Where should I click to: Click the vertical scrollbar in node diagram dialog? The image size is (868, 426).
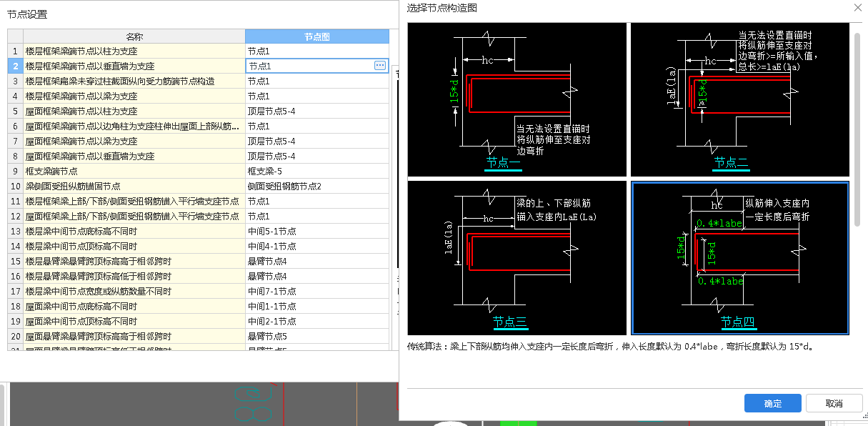[x=857, y=129]
